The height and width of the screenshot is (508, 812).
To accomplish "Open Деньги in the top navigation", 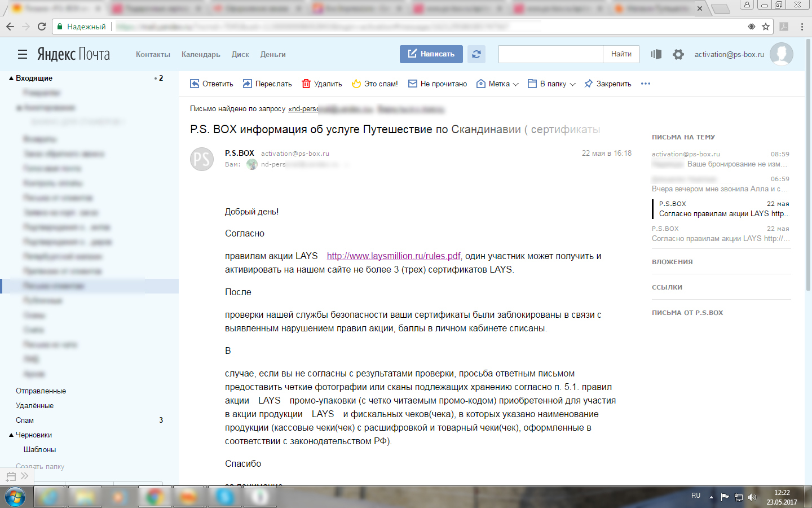I will pyautogui.click(x=273, y=55).
